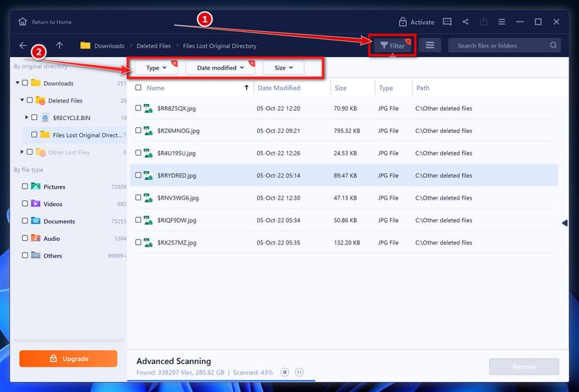Click the back arrow navigation icon
The image size is (579, 392).
pyautogui.click(x=23, y=46)
